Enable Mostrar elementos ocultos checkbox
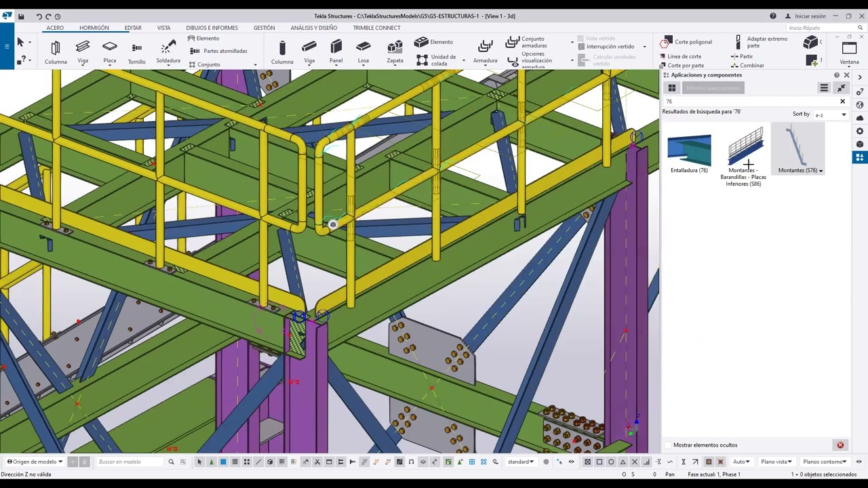This screenshot has height=488, width=868. point(668,445)
